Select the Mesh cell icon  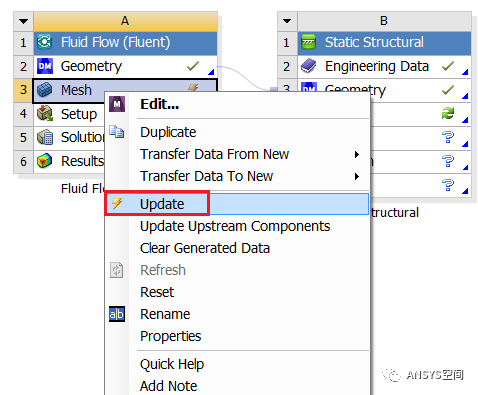click(44, 90)
